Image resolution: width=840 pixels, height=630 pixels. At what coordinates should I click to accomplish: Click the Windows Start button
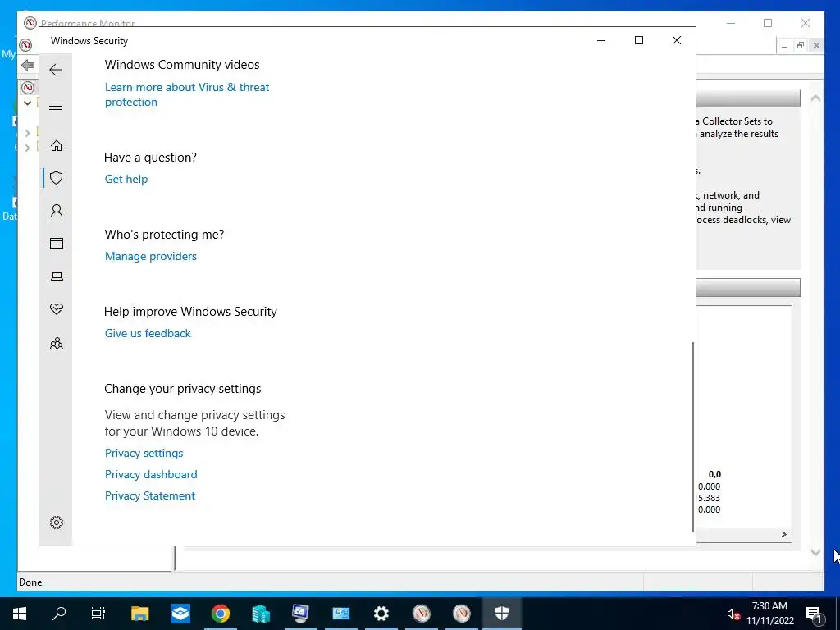tap(20, 614)
